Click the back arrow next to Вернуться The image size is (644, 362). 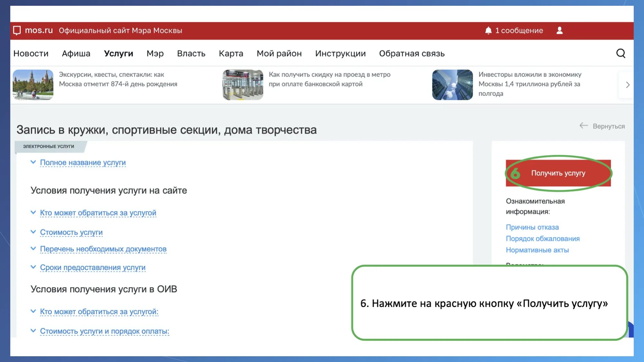pyautogui.click(x=583, y=126)
